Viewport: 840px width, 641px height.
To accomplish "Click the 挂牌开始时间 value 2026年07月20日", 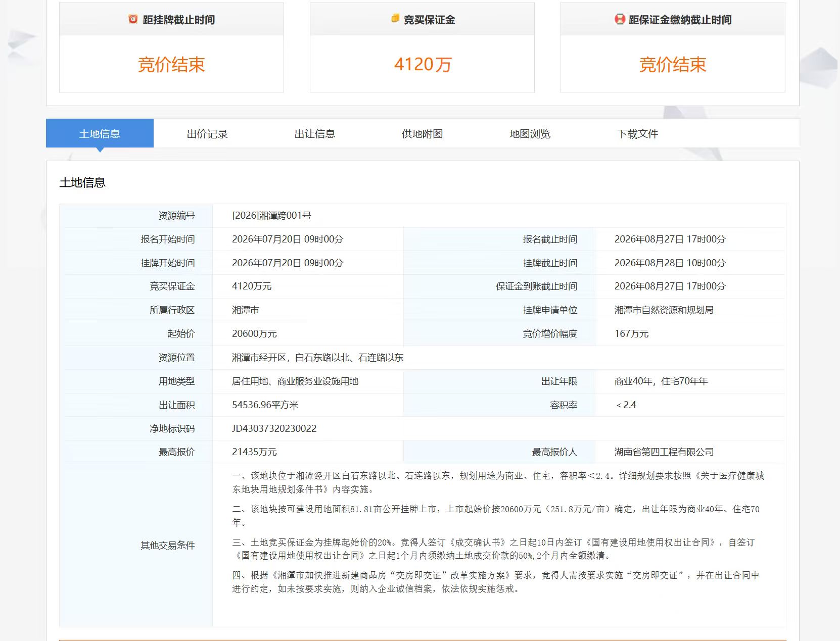I will (287, 263).
